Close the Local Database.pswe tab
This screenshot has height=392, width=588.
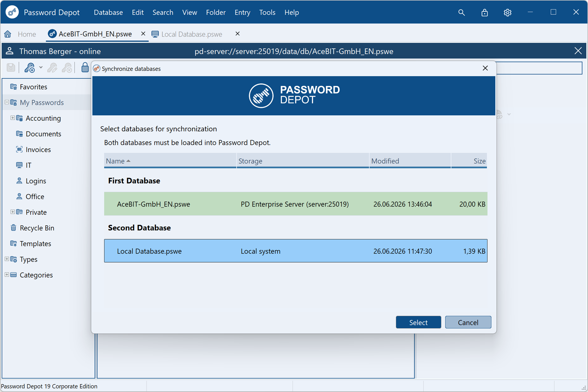click(x=237, y=34)
